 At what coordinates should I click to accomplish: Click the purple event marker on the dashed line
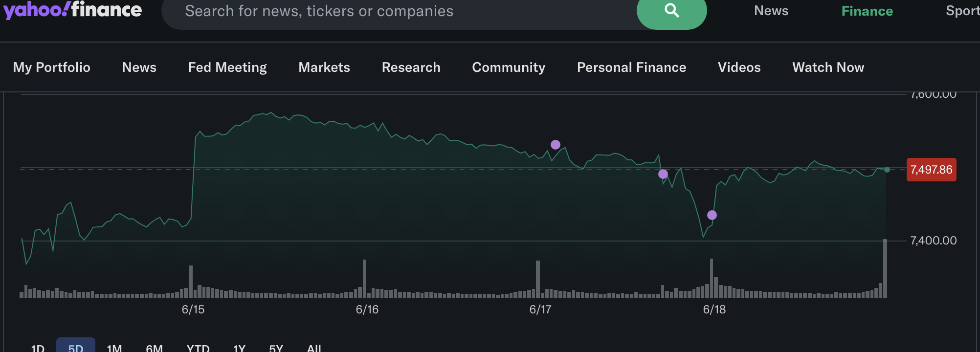[663, 174]
